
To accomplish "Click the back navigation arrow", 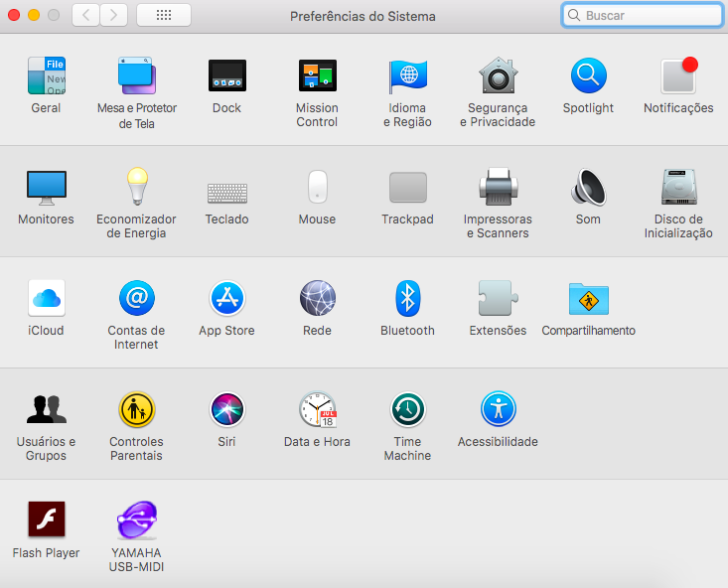I will pos(85,15).
